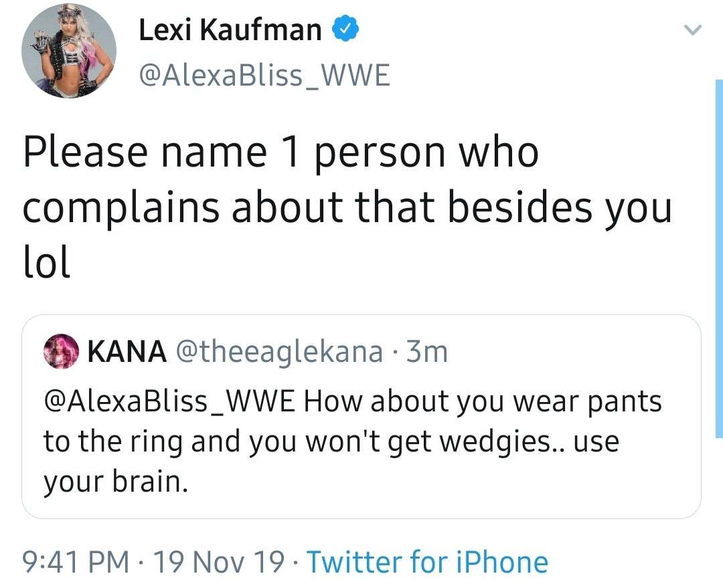Image resolution: width=723 pixels, height=588 pixels.
Task: Click "How about you wear pants" text
Action: [483, 402]
